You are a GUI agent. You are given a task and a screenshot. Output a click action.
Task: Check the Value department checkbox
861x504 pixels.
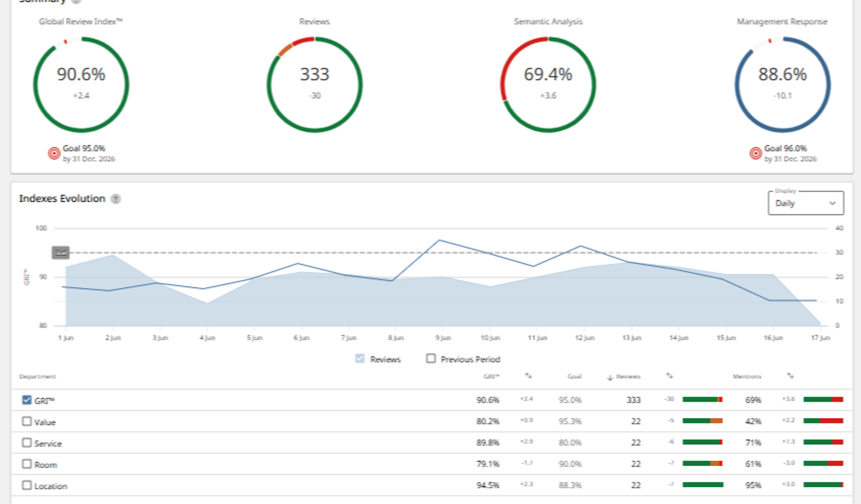tap(27, 421)
